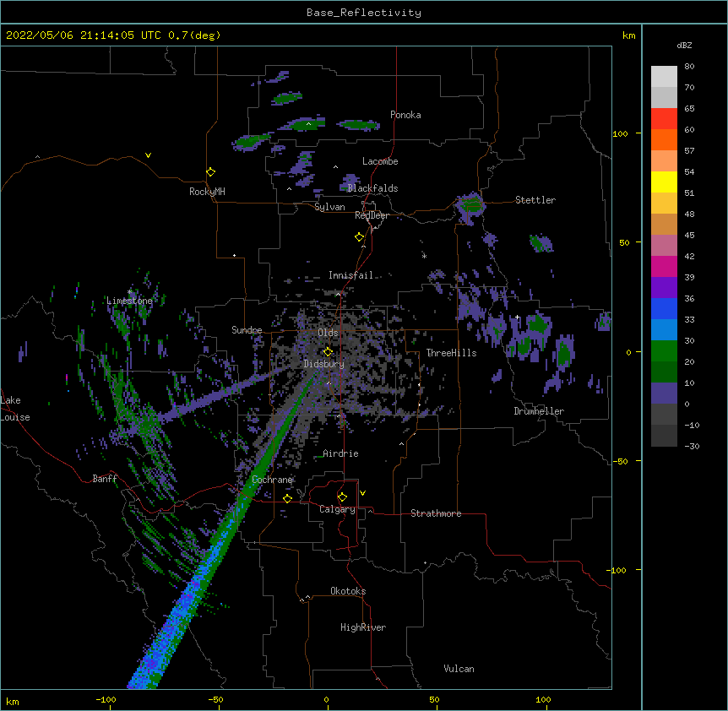Click the bright green 20-30 dBZ legend swatch
This screenshot has width=728, height=711.
click(664, 351)
